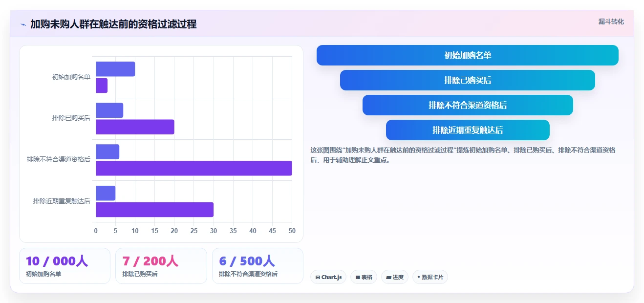
Task: Click the 初始加购名单 funnel stage
Action: pos(468,55)
